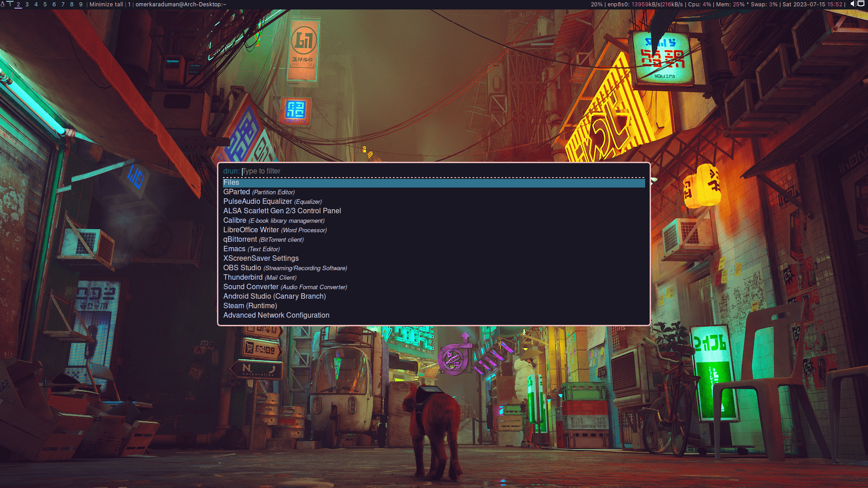Switch to workspace 5
The width and height of the screenshot is (868, 488).
pyautogui.click(x=45, y=5)
